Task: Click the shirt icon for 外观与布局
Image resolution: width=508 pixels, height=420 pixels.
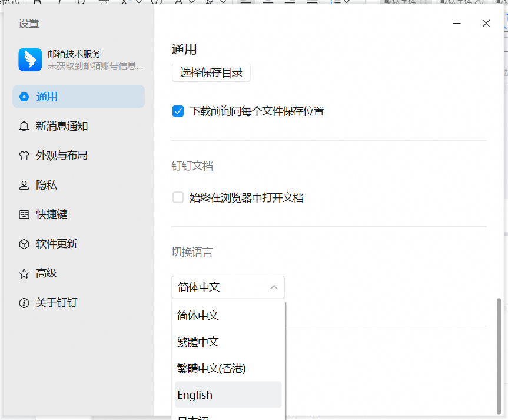Action: tap(24, 156)
